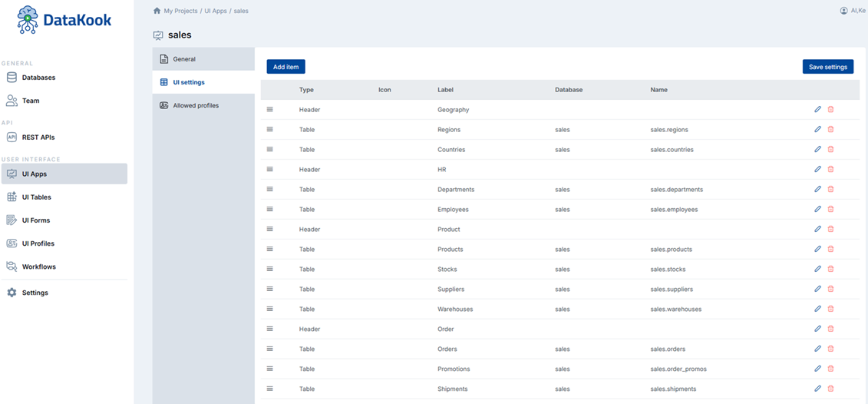Image resolution: width=868 pixels, height=404 pixels.
Task: Edit the Suppliers table row
Action: pos(817,289)
